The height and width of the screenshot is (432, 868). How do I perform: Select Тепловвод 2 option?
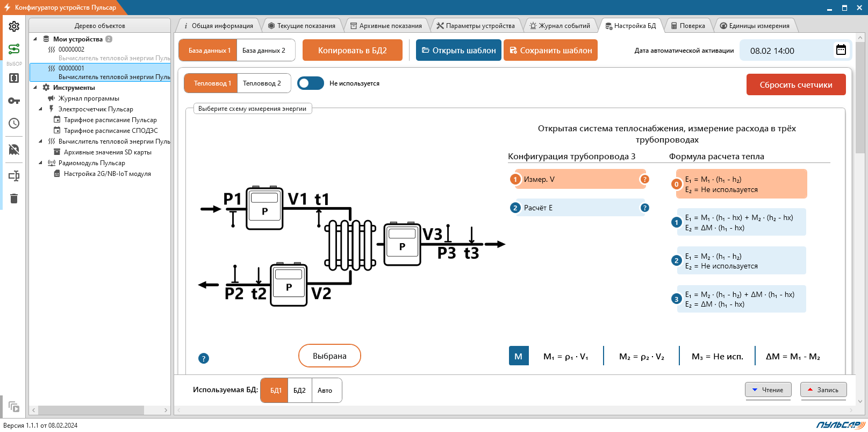264,83
